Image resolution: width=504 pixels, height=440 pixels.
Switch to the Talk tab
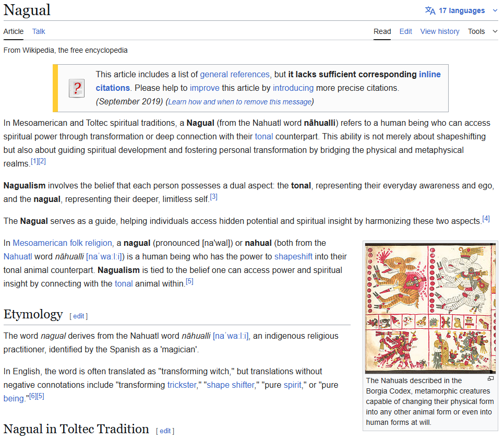pyautogui.click(x=38, y=31)
